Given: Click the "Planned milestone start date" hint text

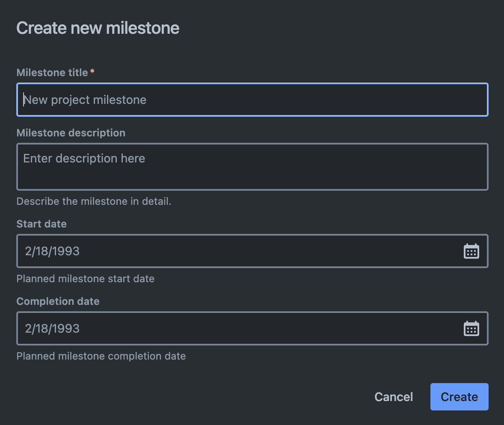Looking at the screenshot, I should pos(85,279).
